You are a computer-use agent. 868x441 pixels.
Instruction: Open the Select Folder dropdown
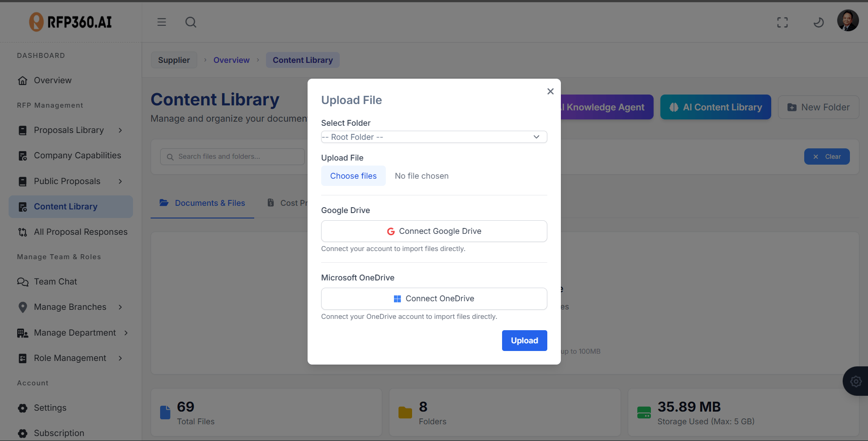coord(434,137)
